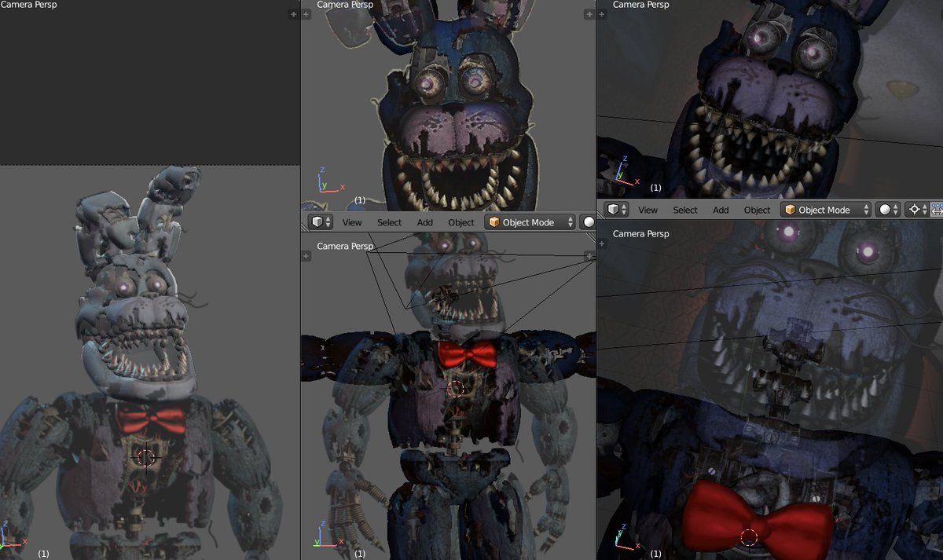
Task: Open Object menu in right viewport header
Action: tap(757, 210)
